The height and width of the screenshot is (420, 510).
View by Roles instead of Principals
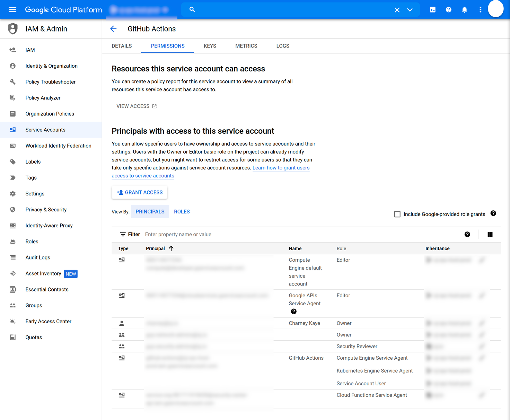182,212
